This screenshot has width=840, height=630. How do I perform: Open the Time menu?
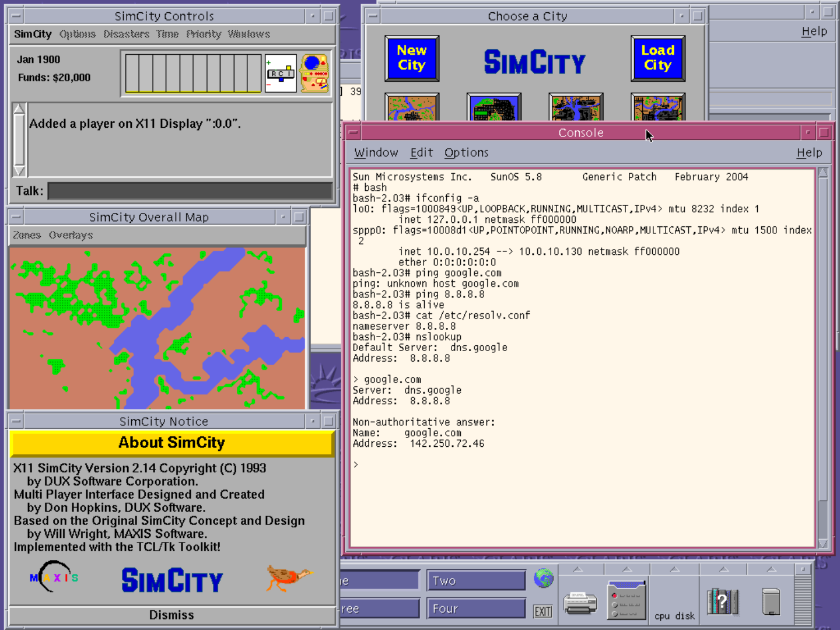coord(167,34)
